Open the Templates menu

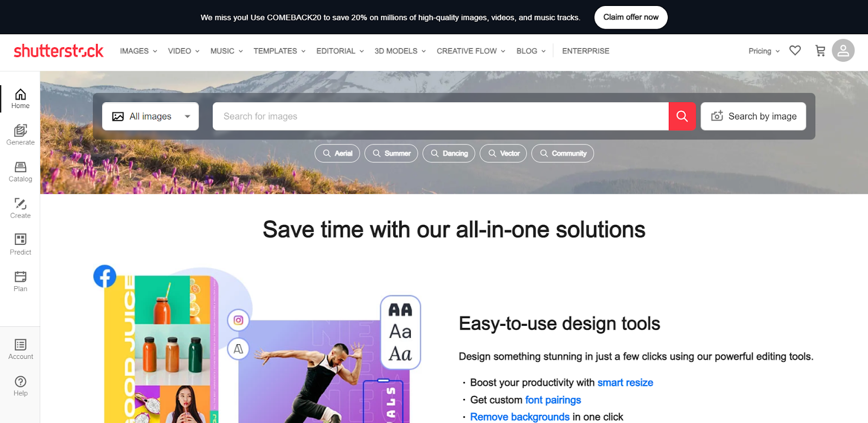tap(279, 51)
